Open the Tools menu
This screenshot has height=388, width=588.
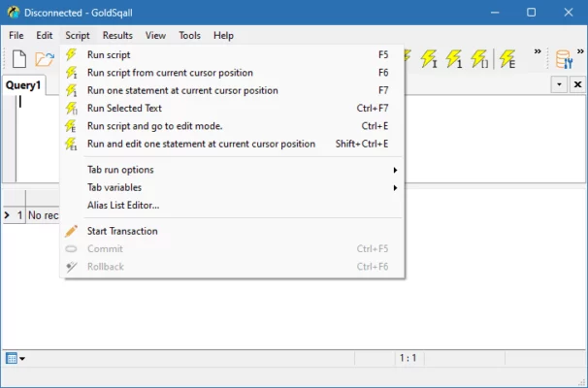pyautogui.click(x=189, y=35)
